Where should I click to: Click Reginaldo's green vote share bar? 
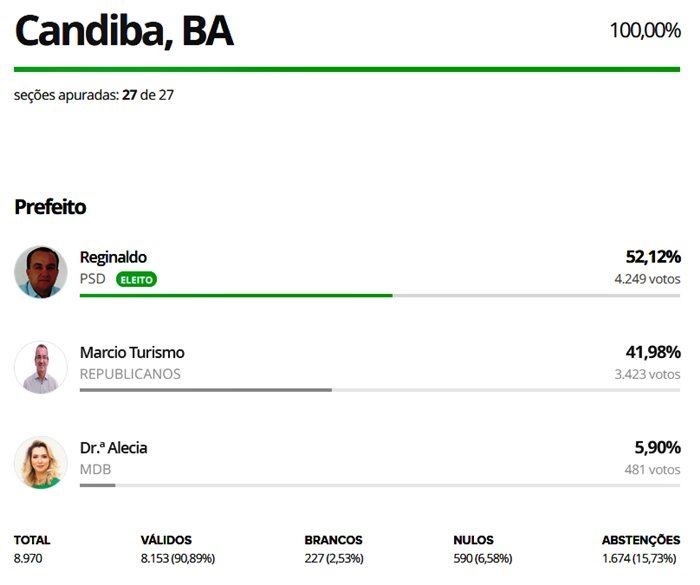point(236,295)
